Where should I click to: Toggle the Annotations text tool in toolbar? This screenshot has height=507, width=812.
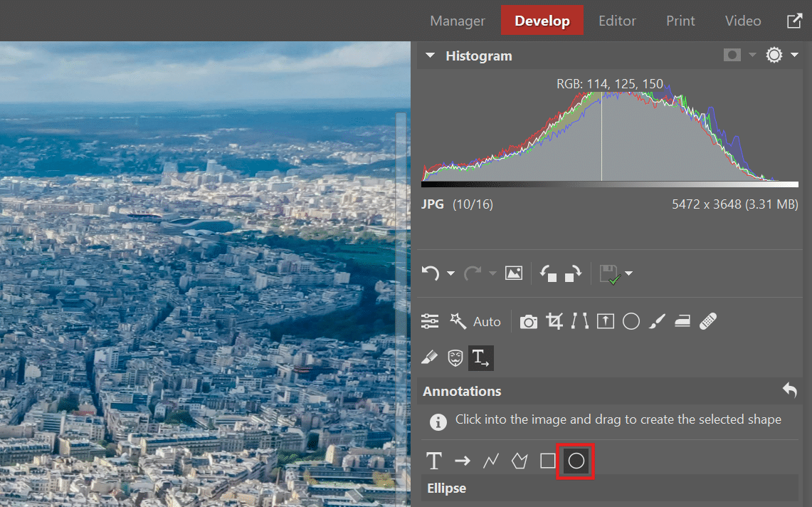(x=481, y=357)
